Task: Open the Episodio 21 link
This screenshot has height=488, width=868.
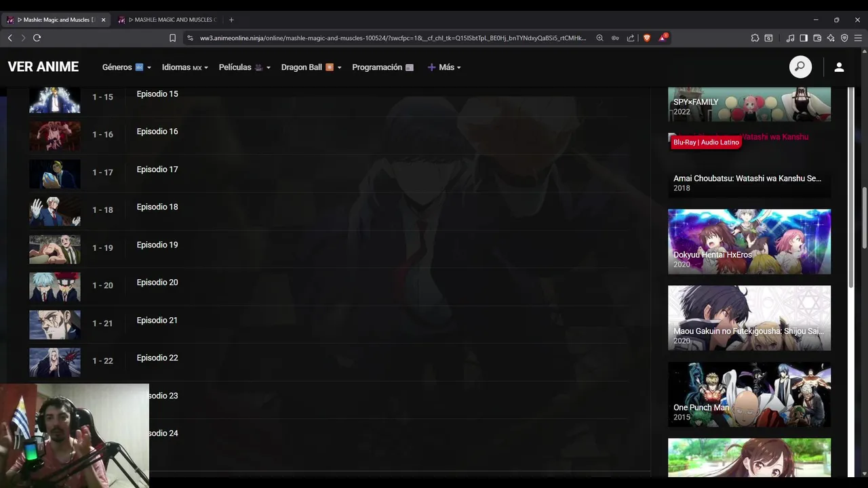Action: 157,320
